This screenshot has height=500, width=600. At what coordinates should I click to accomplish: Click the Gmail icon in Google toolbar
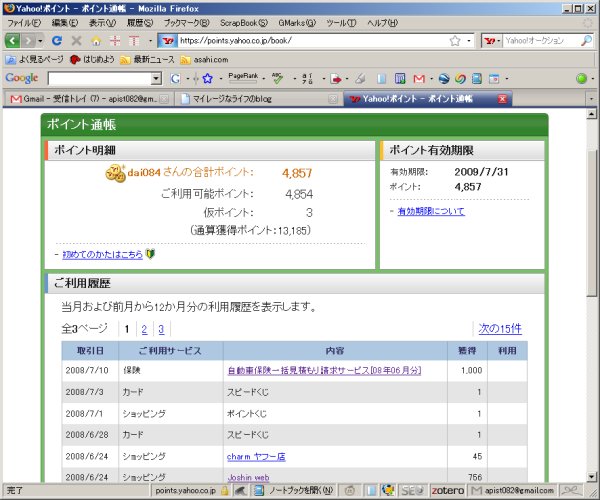coord(419,79)
